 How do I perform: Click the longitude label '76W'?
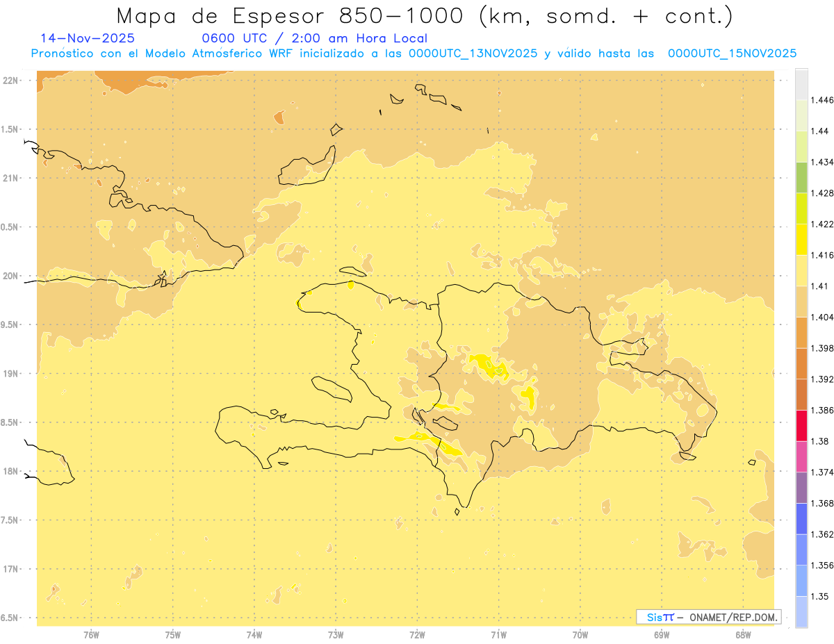[92, 635]
